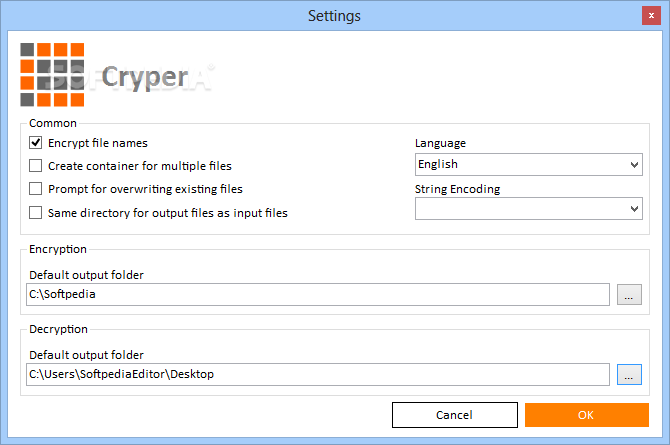Image resolution: width=670 pixels, height=445 pixels.
Task: Click the Common group heading
Action: pos(53,123)
